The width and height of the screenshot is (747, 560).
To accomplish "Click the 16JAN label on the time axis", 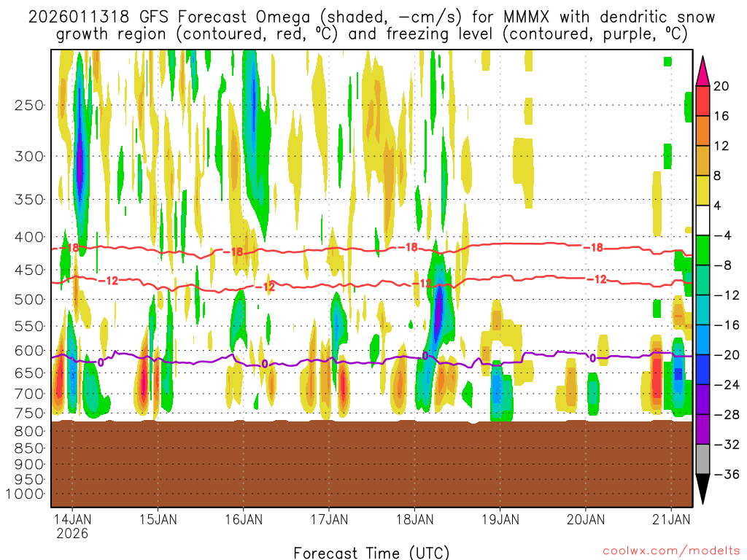I will tap(243, 520).
